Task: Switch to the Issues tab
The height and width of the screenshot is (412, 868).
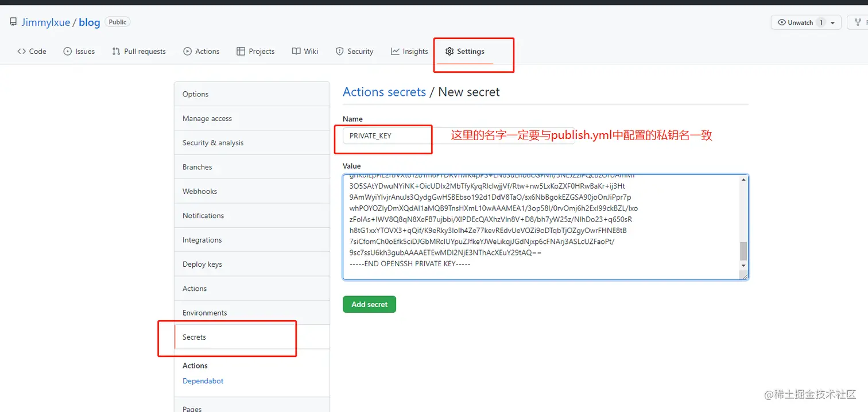Action: click(79, 51)
